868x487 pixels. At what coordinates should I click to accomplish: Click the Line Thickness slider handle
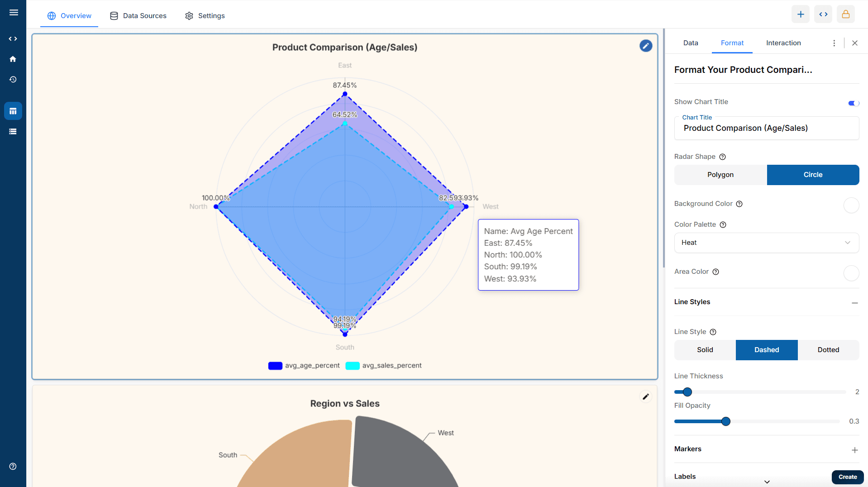(687, 392)
